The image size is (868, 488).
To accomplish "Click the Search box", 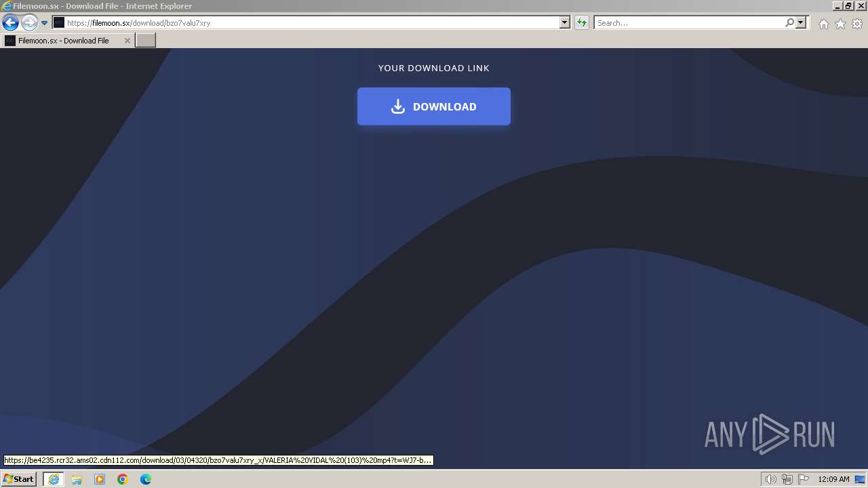I will [688, 23].
